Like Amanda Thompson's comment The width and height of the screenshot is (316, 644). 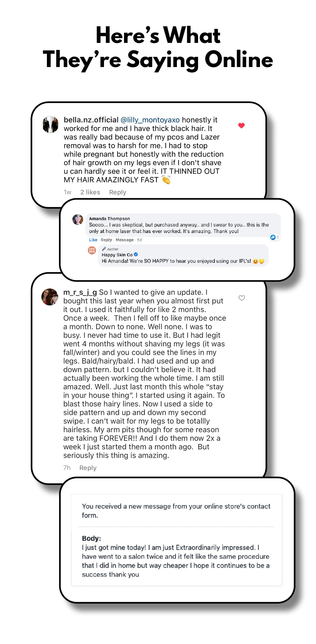[93, 240]
